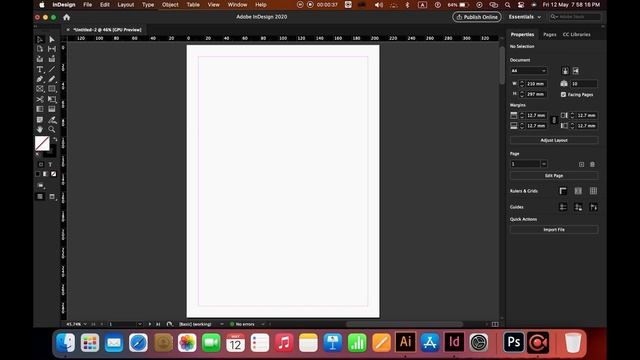The width and height of the screenshot is (640, 360).
Task: Select the Page tool
Action: click(40, 49)
